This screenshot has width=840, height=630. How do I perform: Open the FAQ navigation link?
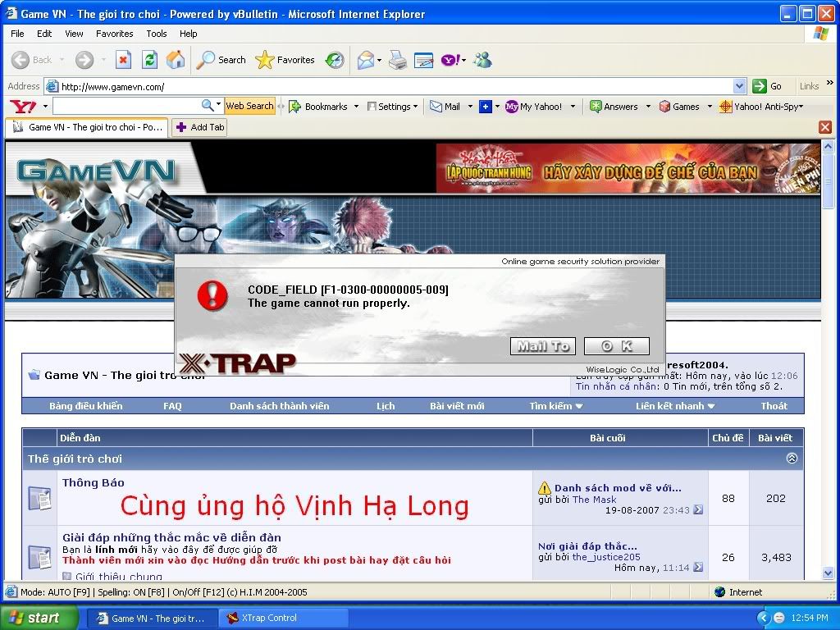click(172, 406)
